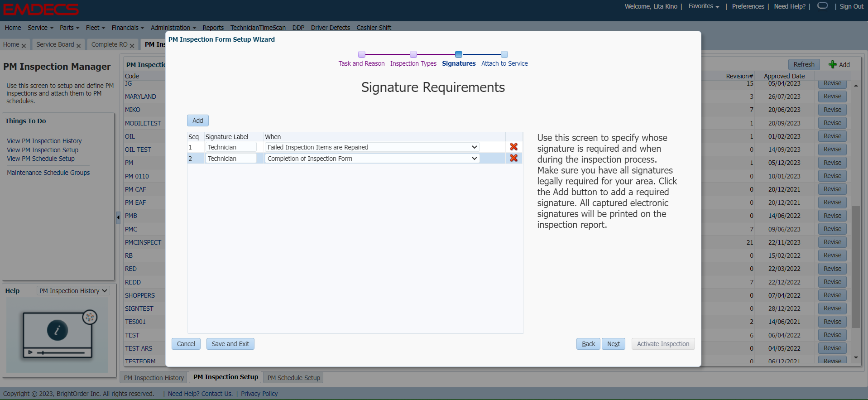The width and height of the screenshot is (868, 400).
Task: Open the Favorites menu
Action: (704, 6)
